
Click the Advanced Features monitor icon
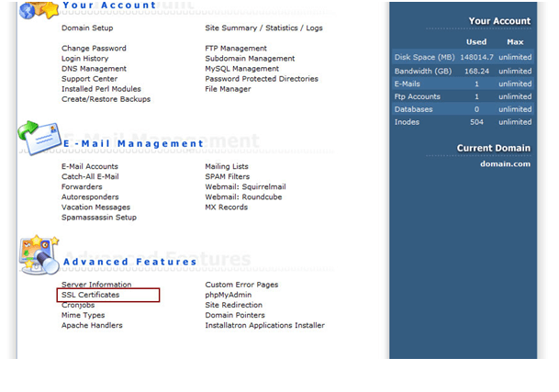pos(39,254)
